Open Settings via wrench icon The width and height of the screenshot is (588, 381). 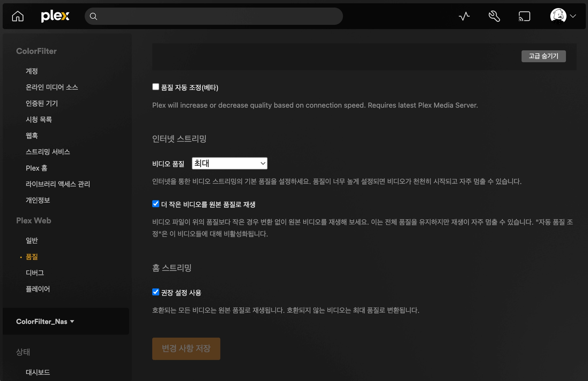494,16
